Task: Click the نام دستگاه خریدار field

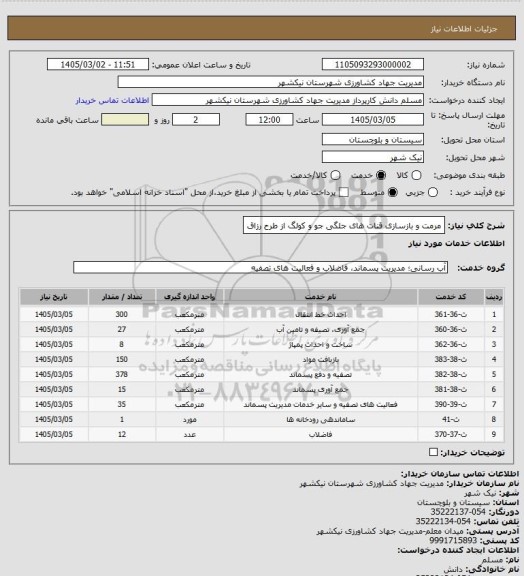Action: (270, 82)
